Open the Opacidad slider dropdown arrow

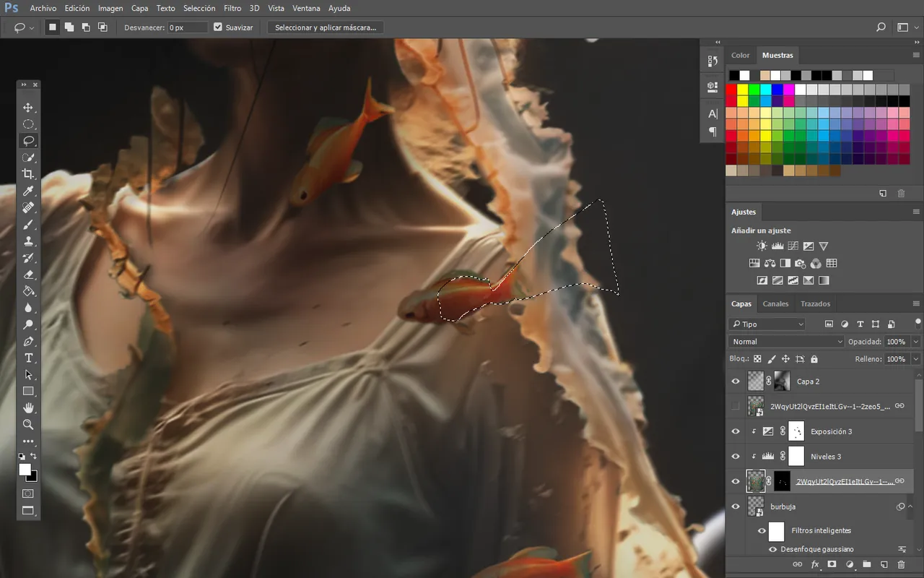pyautogui.click(x=916, y=342)
